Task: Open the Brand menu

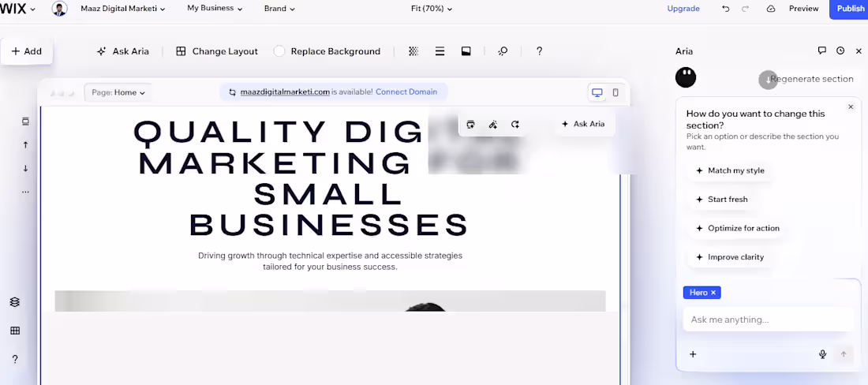Action: pyautogui.click(x=279, y=9)
